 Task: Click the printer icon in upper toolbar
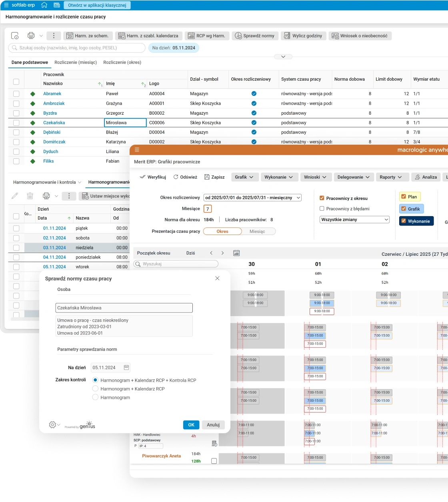click(31, 36)
